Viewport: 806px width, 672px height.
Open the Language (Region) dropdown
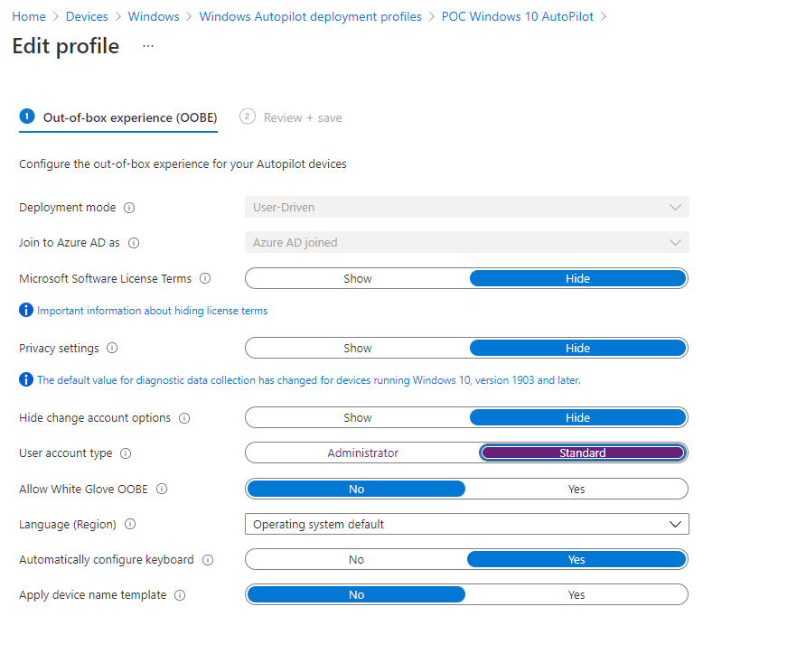467,524
